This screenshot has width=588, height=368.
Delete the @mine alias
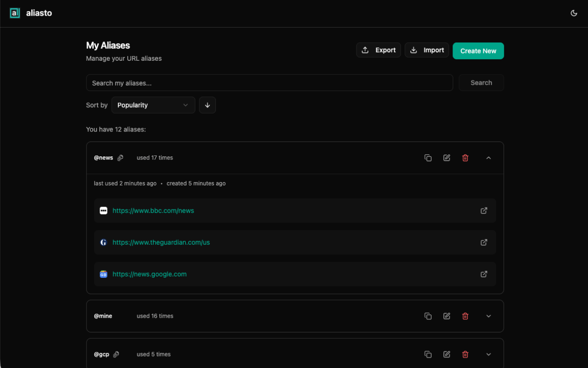(x=465, y=316)
